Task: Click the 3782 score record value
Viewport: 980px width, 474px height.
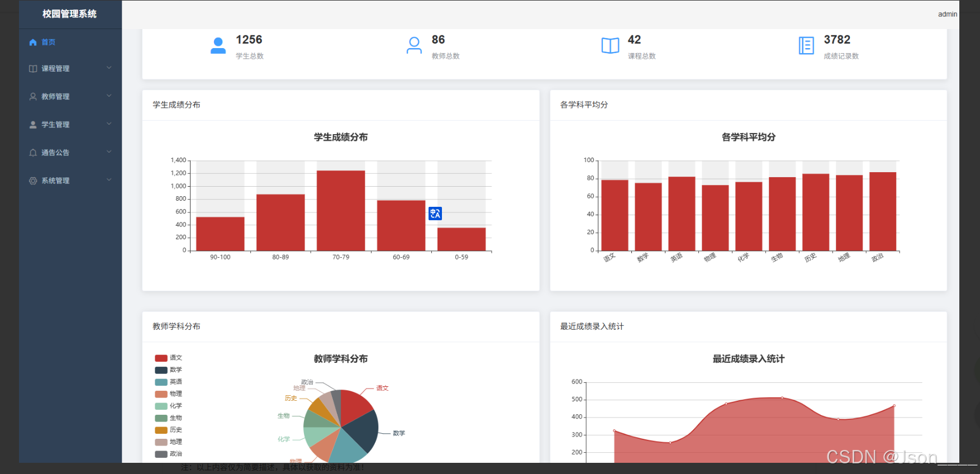Action: (x=837, y=40)
